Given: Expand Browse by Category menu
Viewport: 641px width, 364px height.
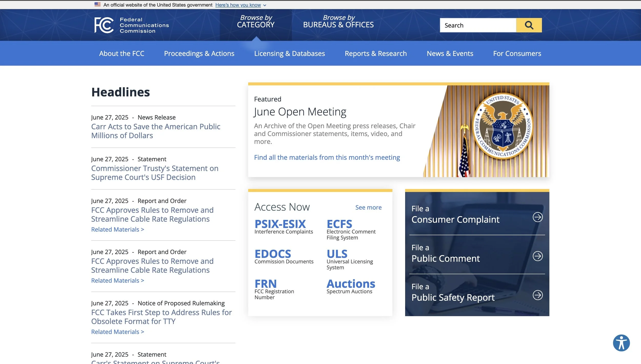Looking at the screenshot, I should (x=256, y=21).
